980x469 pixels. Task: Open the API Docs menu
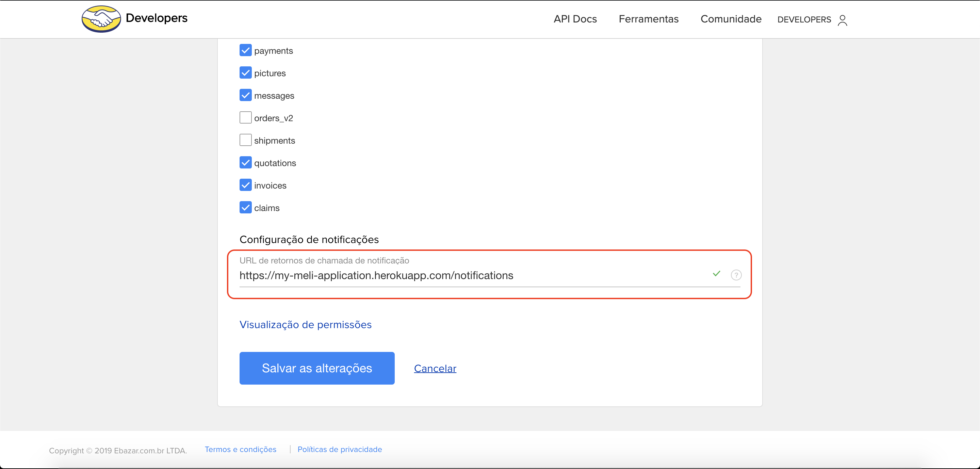[x=575, y=19]
